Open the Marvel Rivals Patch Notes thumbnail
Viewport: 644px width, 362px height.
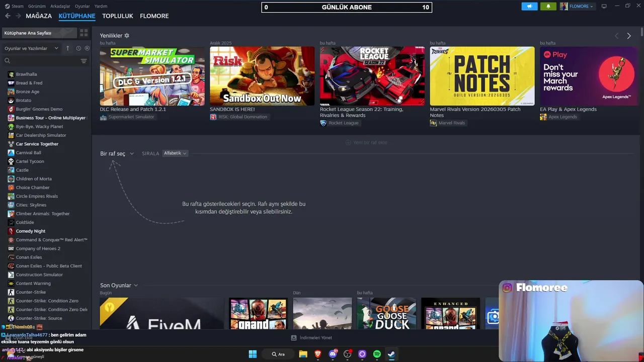482,76
